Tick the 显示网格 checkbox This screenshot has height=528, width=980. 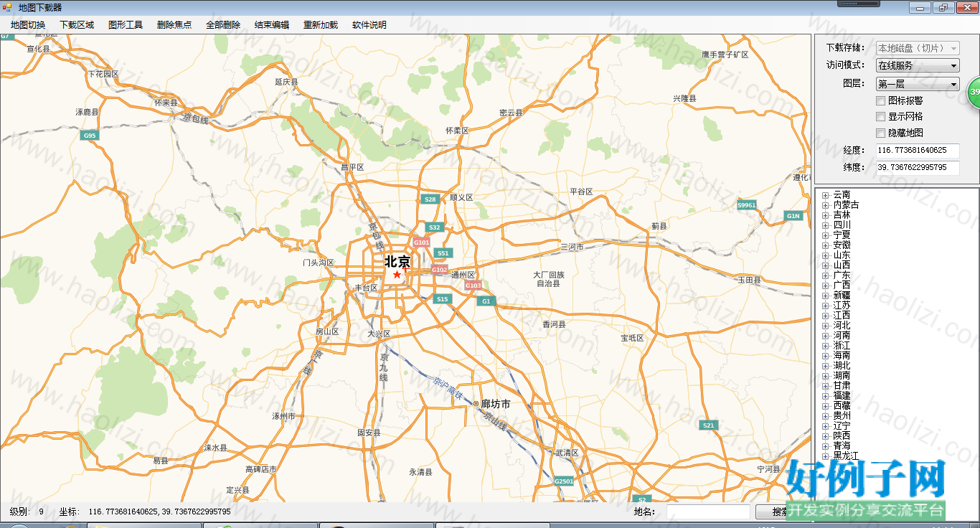pos(881,117)
